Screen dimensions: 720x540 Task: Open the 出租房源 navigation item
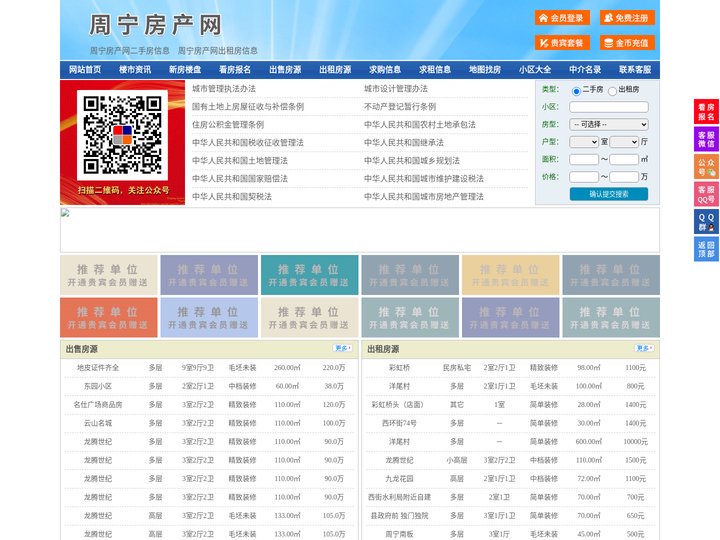point(335,70)
